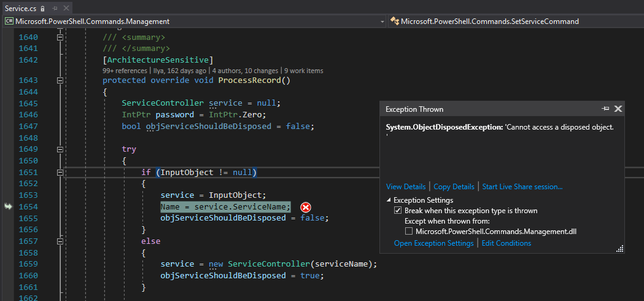Click the red exception error icon on line 1654
Image resolution: width=644 pixels, height=301 pixels.
point(306,207)
